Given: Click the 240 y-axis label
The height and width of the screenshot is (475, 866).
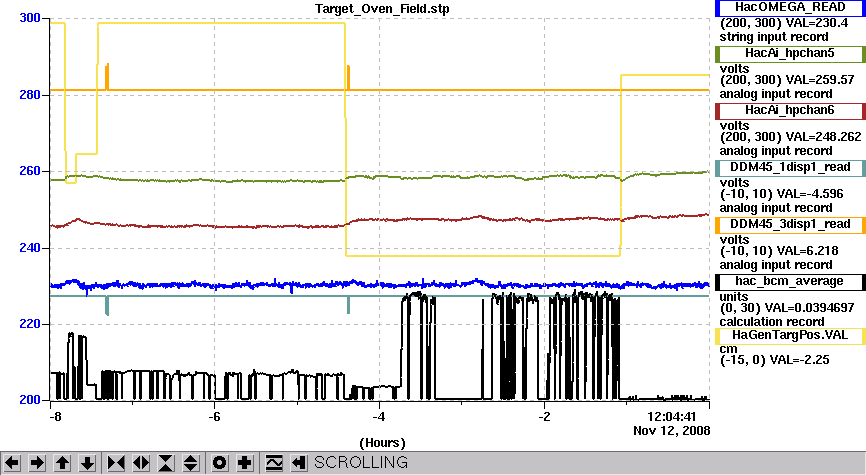Looking at the screenshot, I should [29, 248].
